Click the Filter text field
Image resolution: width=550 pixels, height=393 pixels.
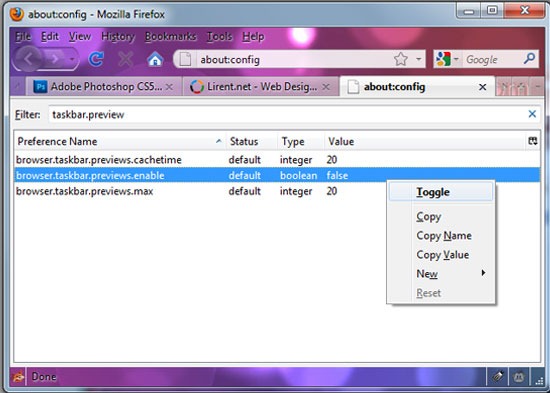tap(287, 114)
